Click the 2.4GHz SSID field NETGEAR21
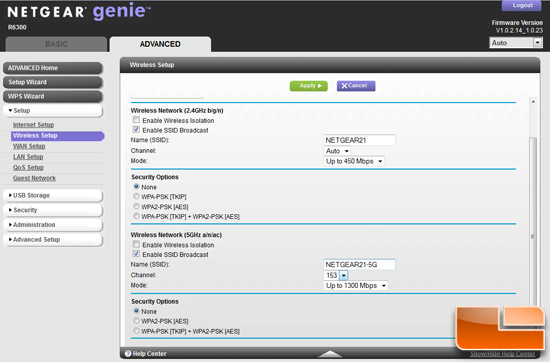 click(359, 140)
